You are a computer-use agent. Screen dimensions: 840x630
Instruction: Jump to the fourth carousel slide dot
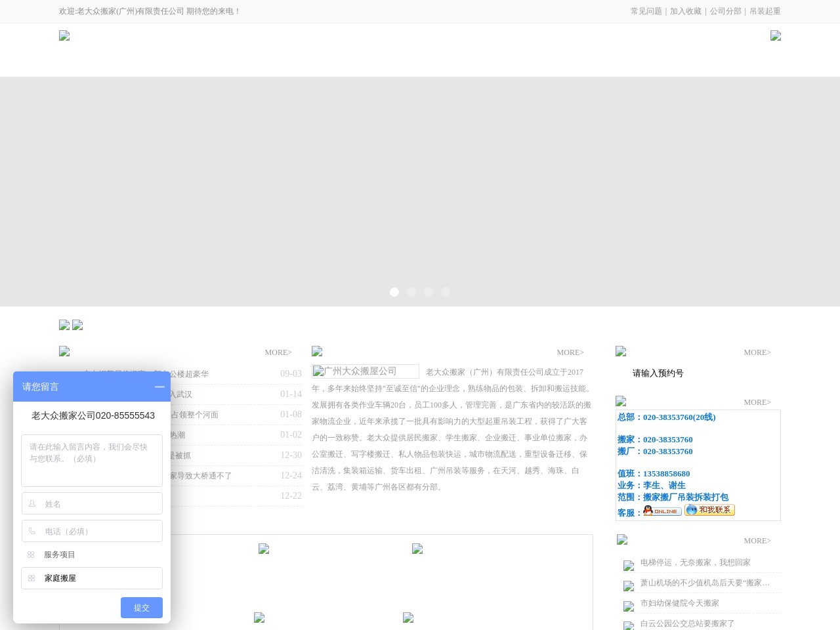(446, 292)
